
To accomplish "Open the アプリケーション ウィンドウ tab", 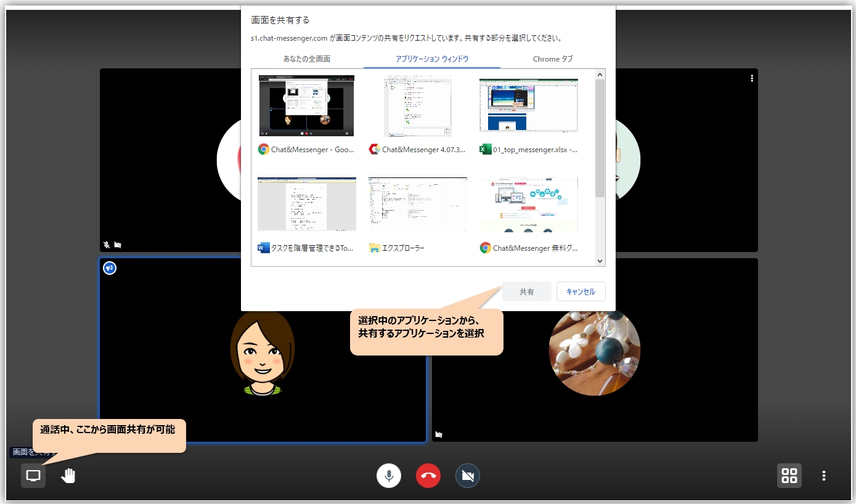I will pyautogui.click(x=431, y=59).
